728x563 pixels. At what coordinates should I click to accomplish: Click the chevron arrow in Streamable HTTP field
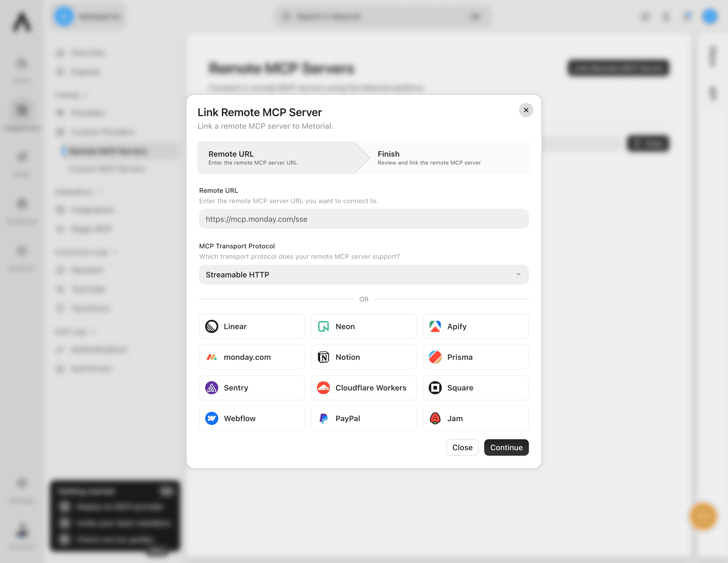coord(518,274)
